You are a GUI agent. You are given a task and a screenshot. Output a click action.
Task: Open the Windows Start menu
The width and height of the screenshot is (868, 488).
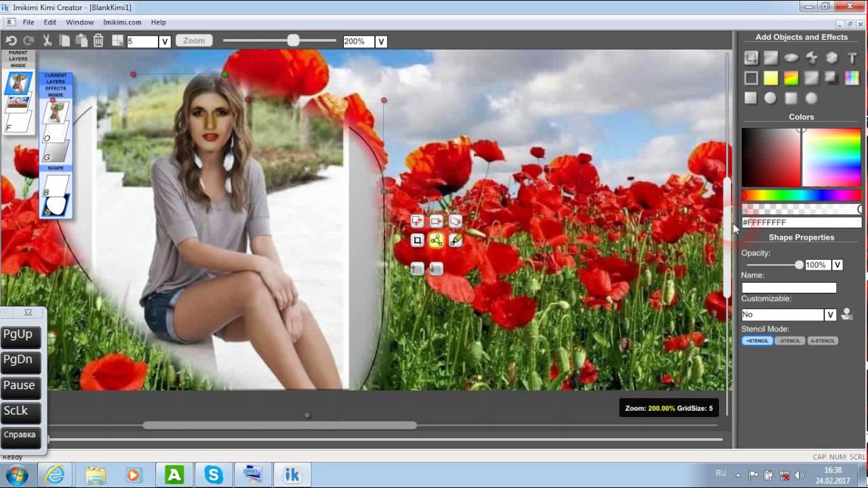pos(16,474)
